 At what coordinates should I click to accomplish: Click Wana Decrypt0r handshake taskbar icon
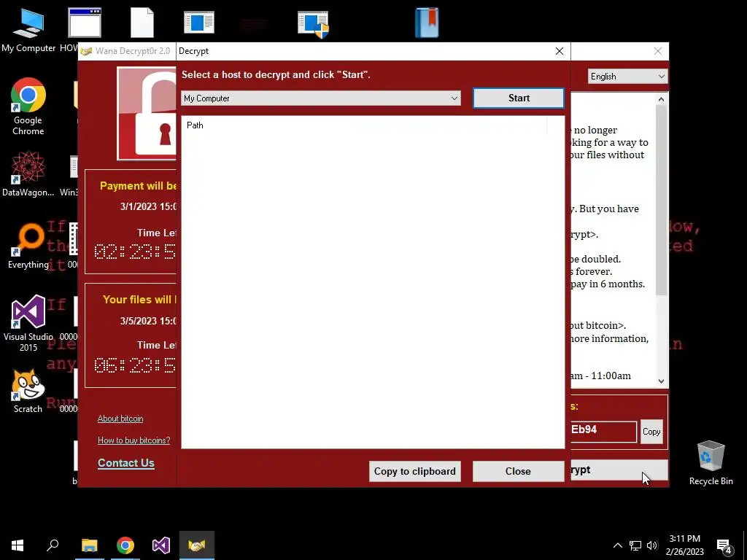point(197,545)
